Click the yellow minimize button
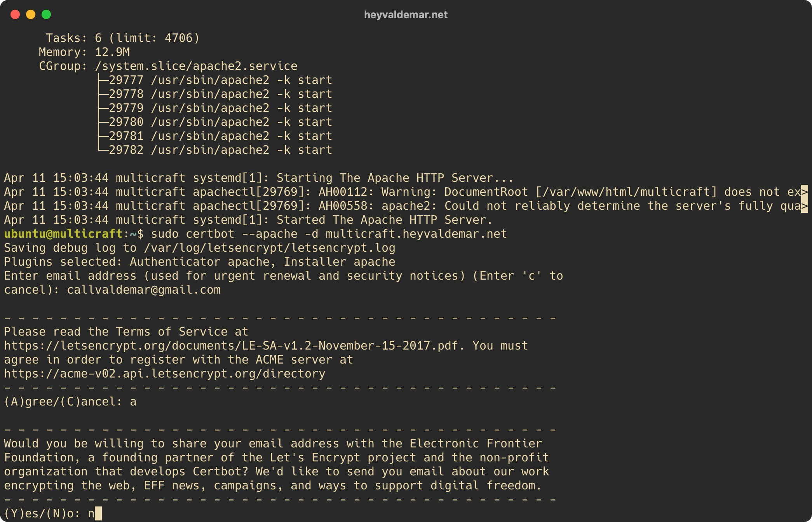812x522 pixels. [x=31, y=15]
